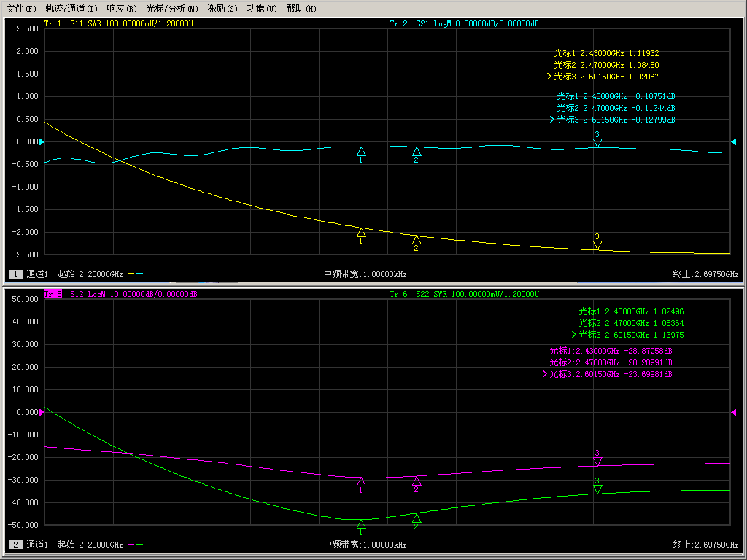Select magenta marker 1 on S12 trace

tap(361, 482)
